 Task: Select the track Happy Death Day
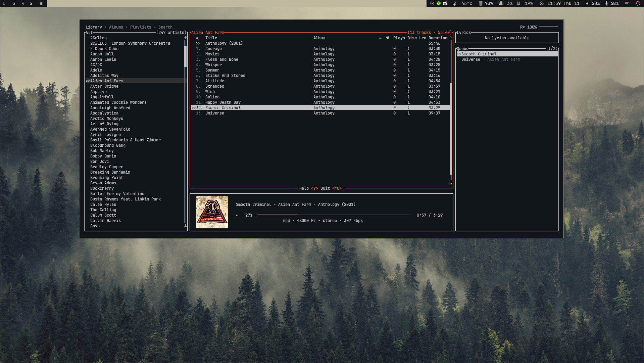pos(320,102)
